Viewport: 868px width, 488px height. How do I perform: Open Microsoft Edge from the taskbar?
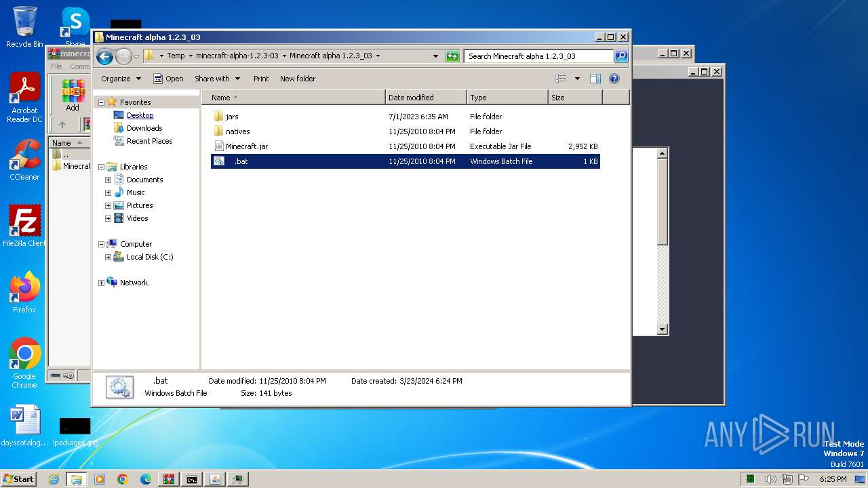146,479
